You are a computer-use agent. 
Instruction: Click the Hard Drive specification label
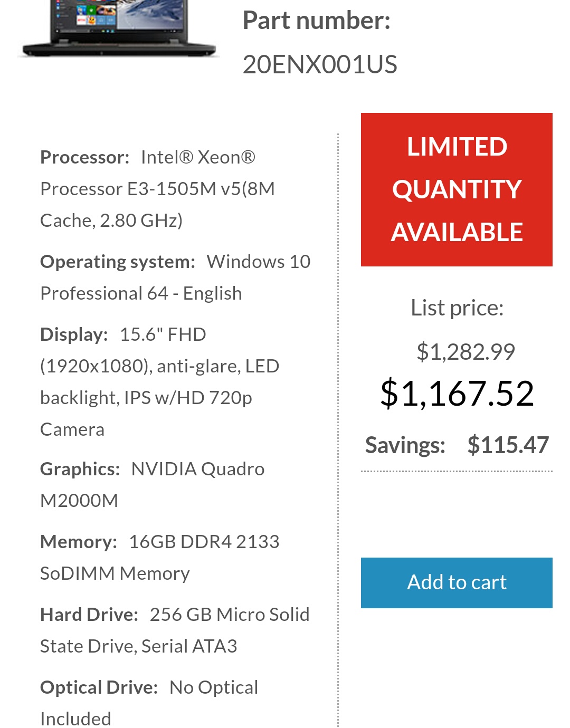[89, 615]
